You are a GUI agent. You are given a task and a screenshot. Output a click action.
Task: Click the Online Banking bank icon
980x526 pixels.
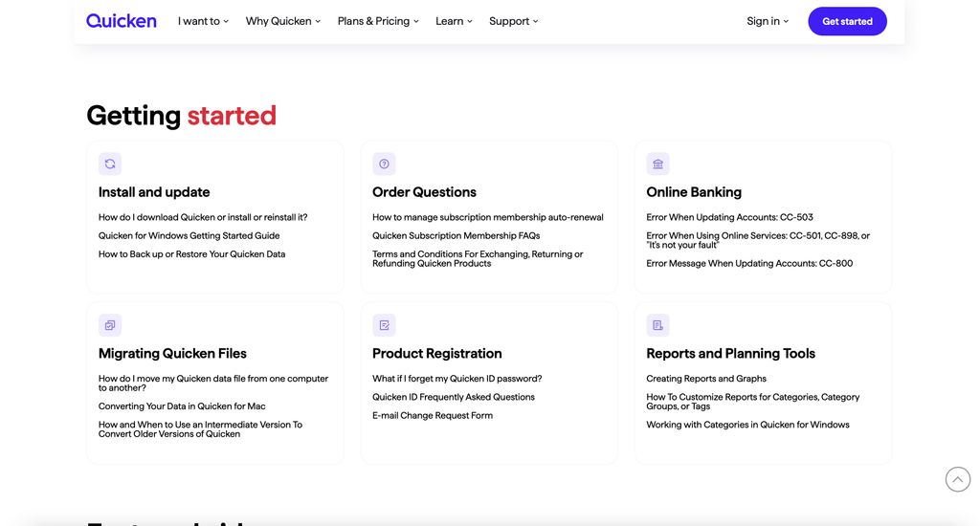[657, 164]
